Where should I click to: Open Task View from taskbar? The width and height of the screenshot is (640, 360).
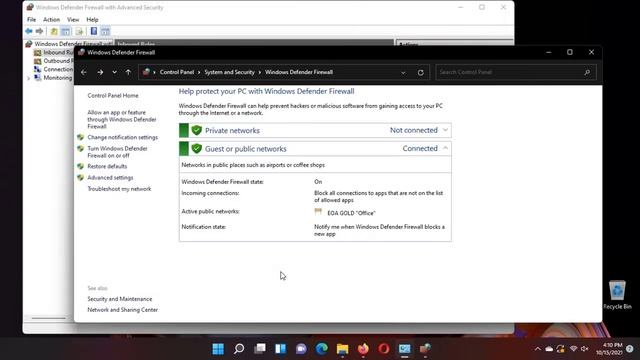(x=260, y=349)
